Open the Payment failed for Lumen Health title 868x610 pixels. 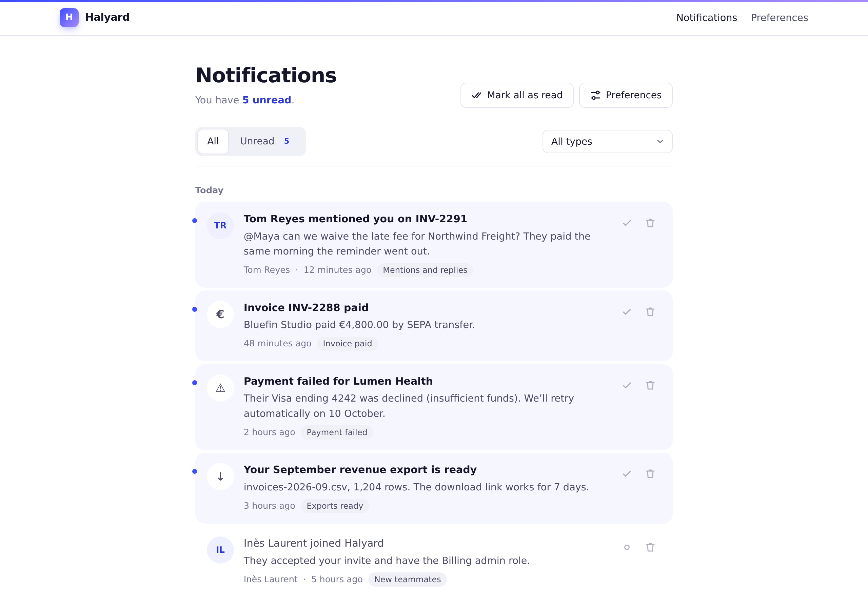pos(338,381)
